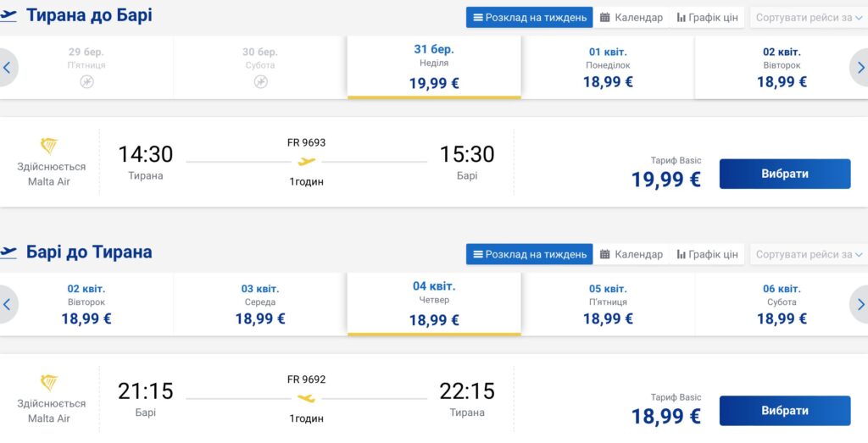Click no-flight icon under 29 бер.

[87, 82]
